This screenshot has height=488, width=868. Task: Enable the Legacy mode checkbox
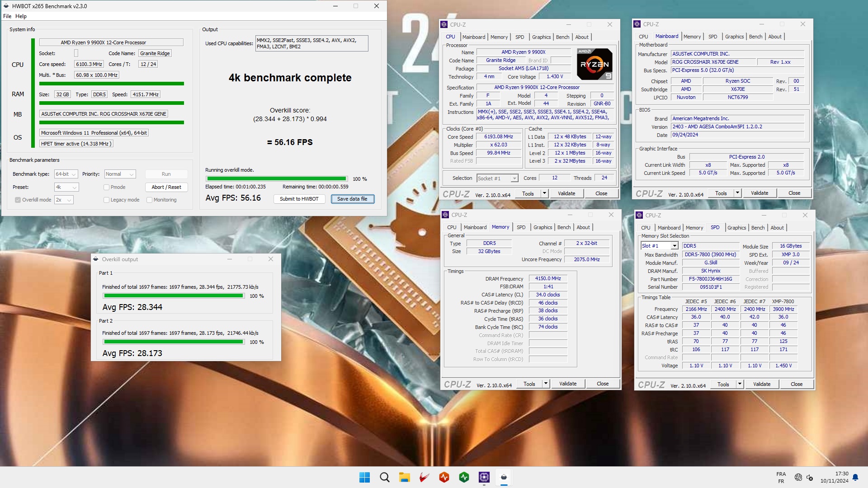point(106,200)
